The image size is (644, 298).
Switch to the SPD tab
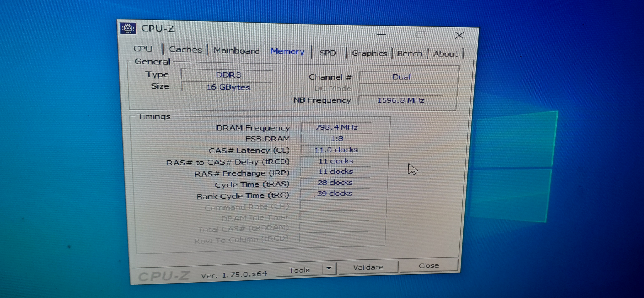(327, 53)
